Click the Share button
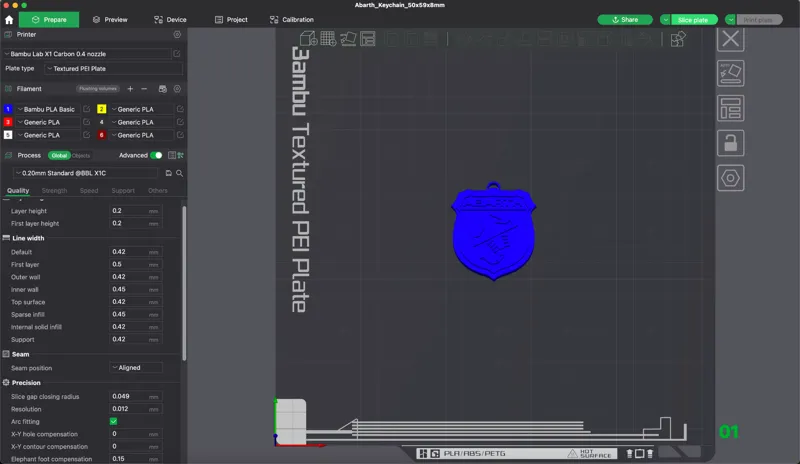Screen dimensions: 800x464 click(x=625, y=20)
